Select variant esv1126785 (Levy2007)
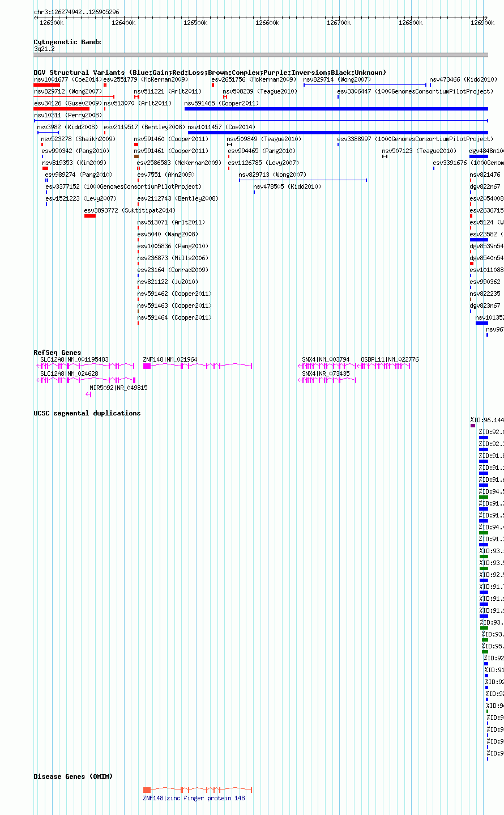 [x=263, y=163]
